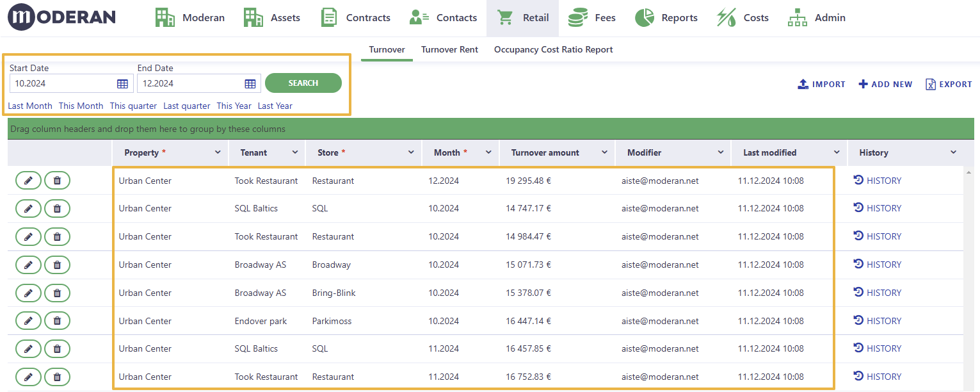Open the Costs menu
Screen dimensions: 980x392
[x=743, y=18]
